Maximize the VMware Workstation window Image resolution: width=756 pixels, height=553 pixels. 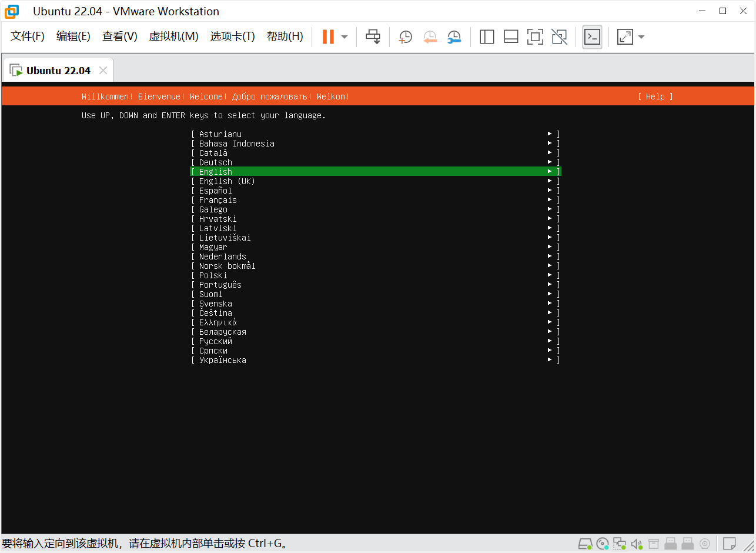723,11
